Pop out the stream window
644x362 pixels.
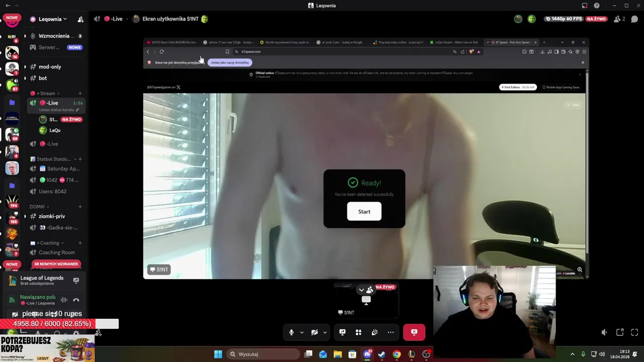coord(620,332)
